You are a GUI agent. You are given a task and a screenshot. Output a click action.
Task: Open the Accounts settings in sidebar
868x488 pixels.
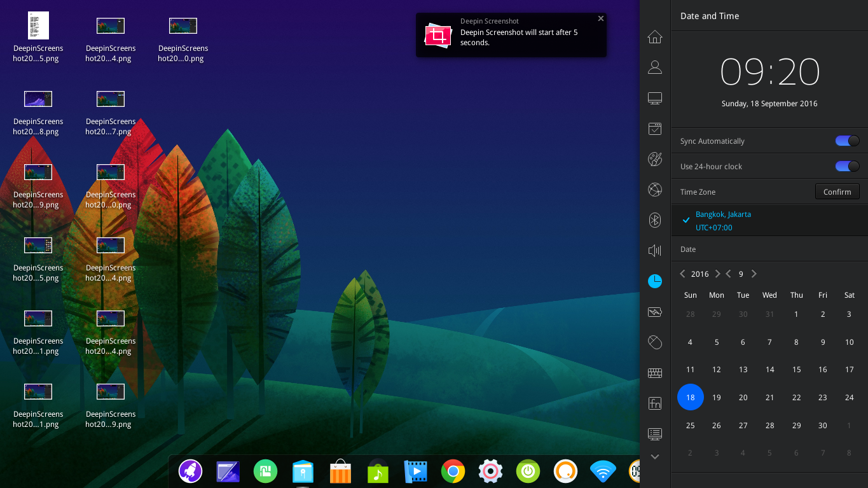pyautogui.click(x=654, y=67)
